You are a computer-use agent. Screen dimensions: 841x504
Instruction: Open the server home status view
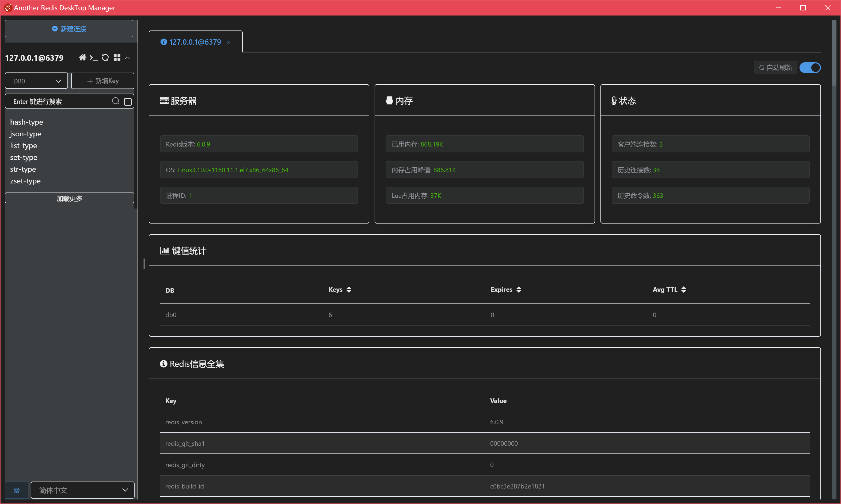(83, 57)
